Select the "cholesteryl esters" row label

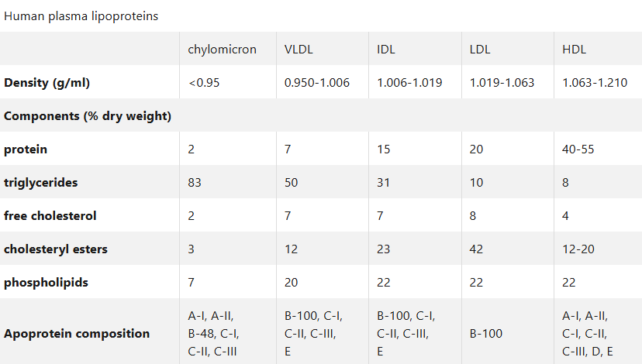pyautogui.click(x=56, y=249)
